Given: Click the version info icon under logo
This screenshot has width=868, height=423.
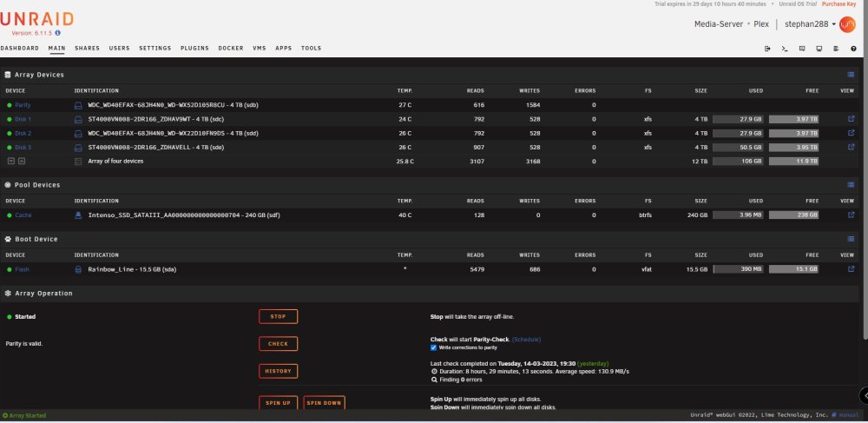Looking at the screenshot, I should (x=57, y=33).
